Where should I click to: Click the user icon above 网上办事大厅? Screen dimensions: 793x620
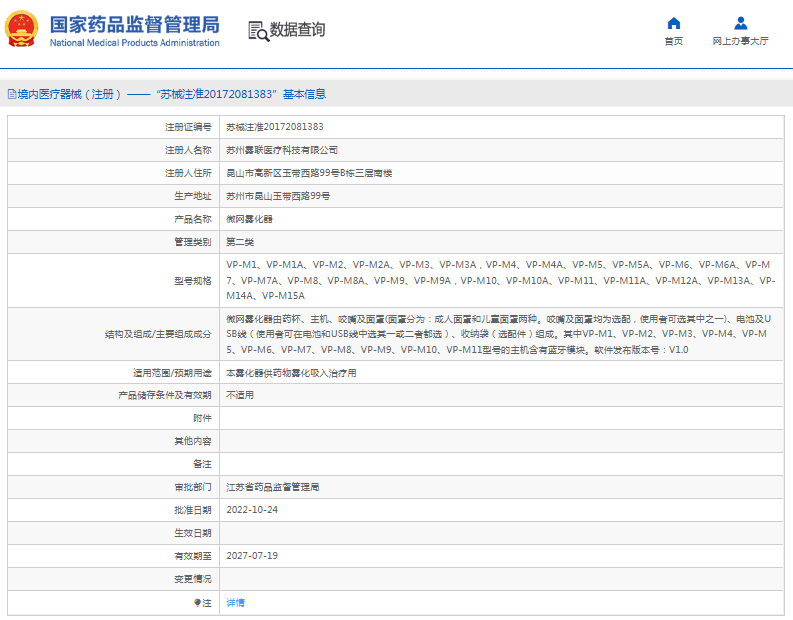(x=740, y=23)
